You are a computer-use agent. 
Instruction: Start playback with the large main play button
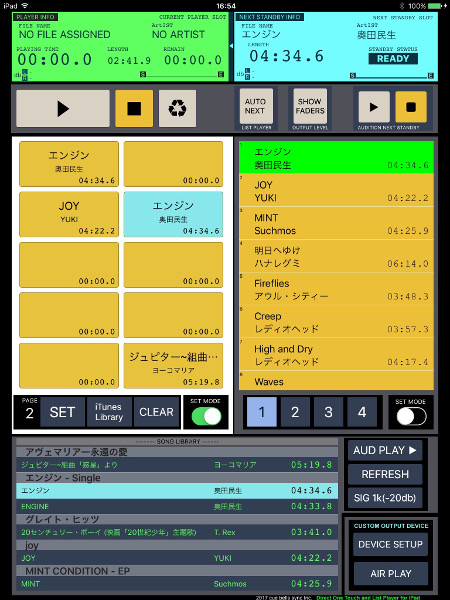(x=63, y=109)
